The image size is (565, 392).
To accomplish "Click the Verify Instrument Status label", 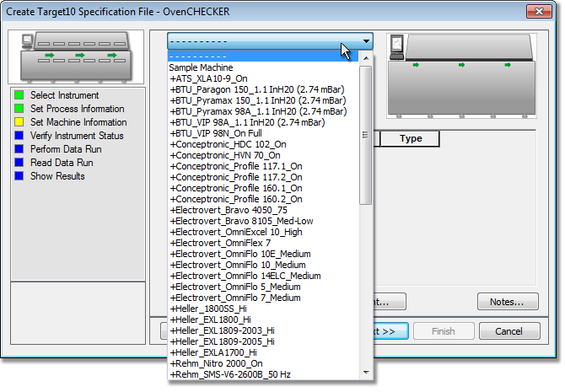I will [x=77, y=136].
